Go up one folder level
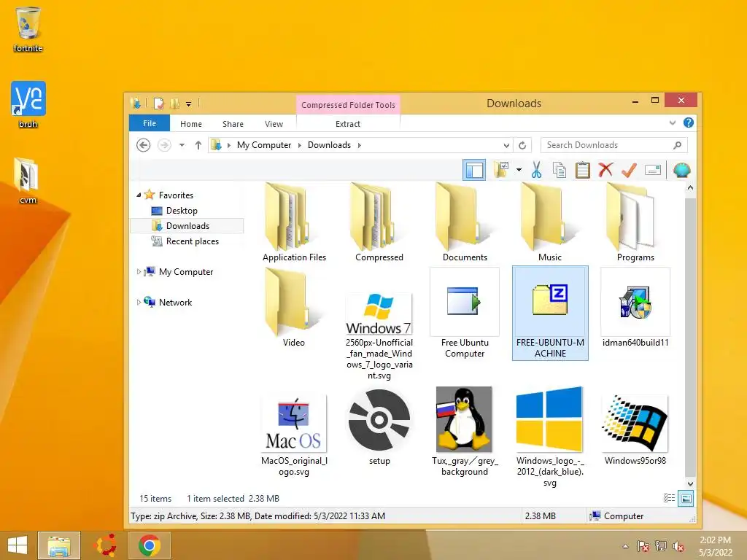 (x=198, y=145)
